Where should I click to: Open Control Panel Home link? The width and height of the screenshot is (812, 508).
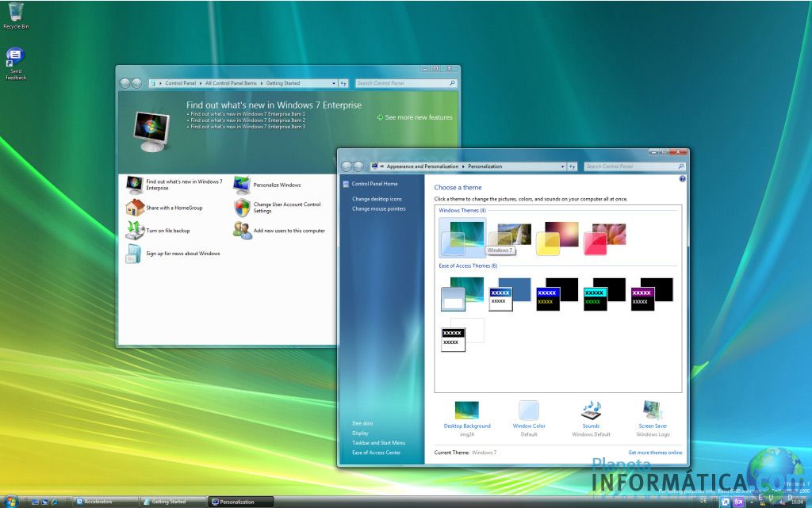[x=374, y=184]
